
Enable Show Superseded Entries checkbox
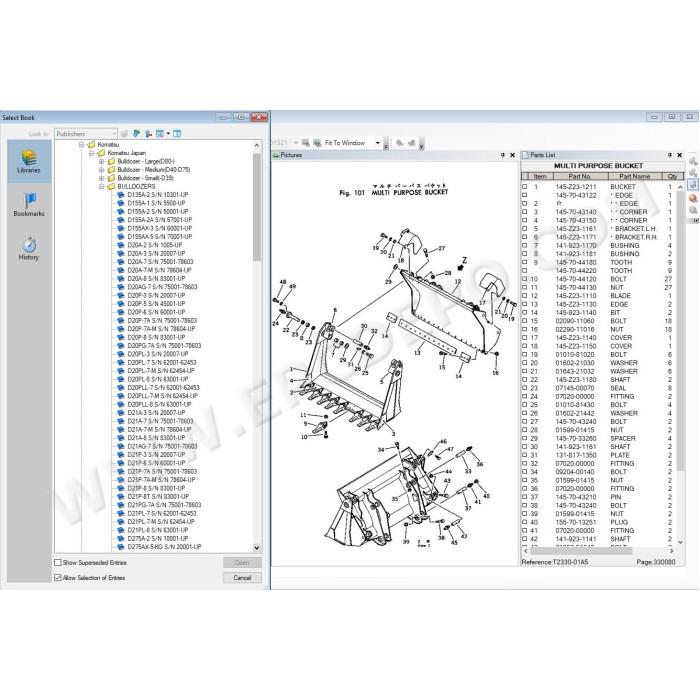(58, 562)
